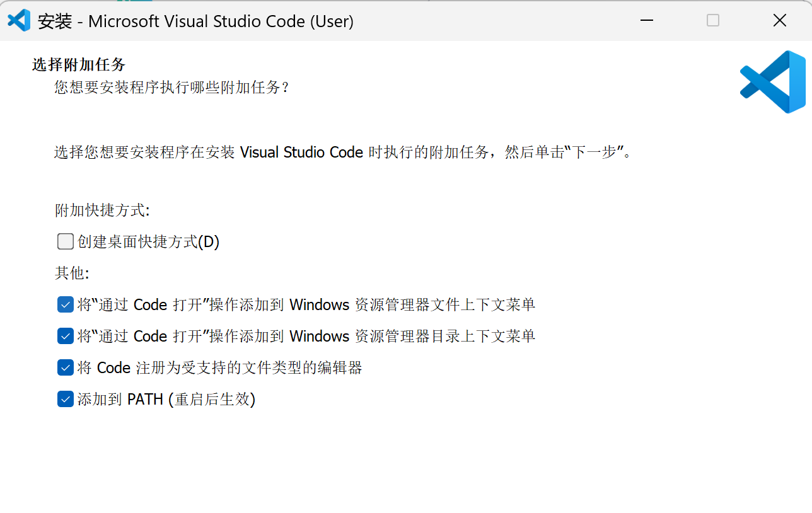
Task: Close the VS Code setup window
Action: pyautogui.click(x=780, y=21)
